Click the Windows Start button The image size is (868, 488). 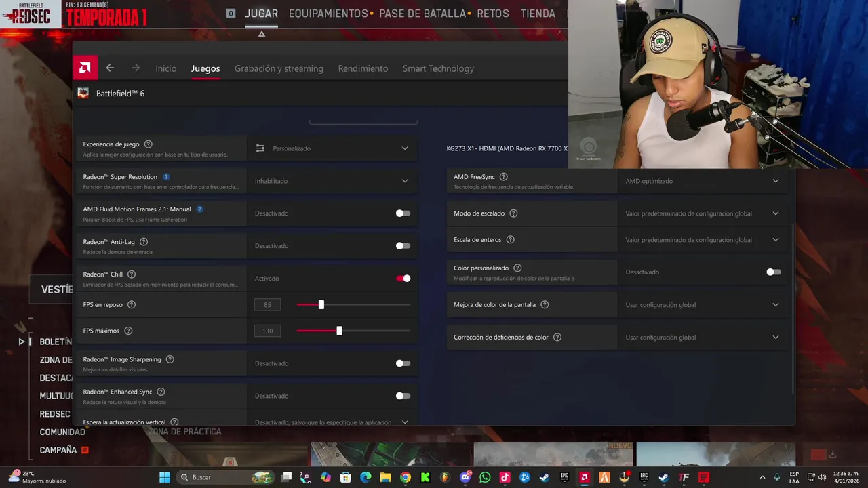165,477
